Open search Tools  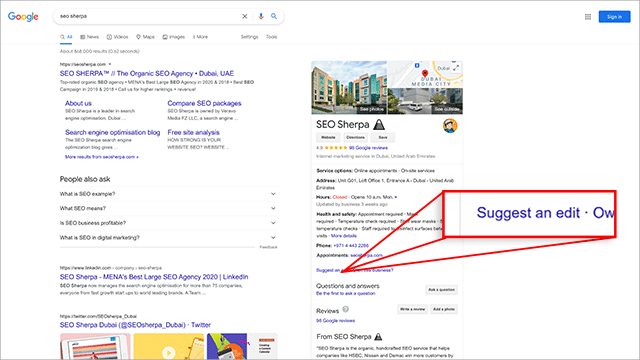271,37
